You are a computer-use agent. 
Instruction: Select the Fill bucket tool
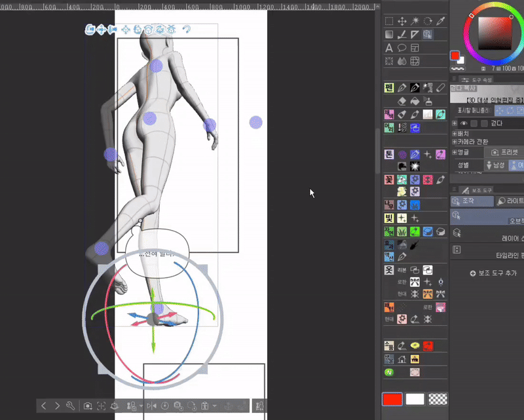(x=415, y=101)
